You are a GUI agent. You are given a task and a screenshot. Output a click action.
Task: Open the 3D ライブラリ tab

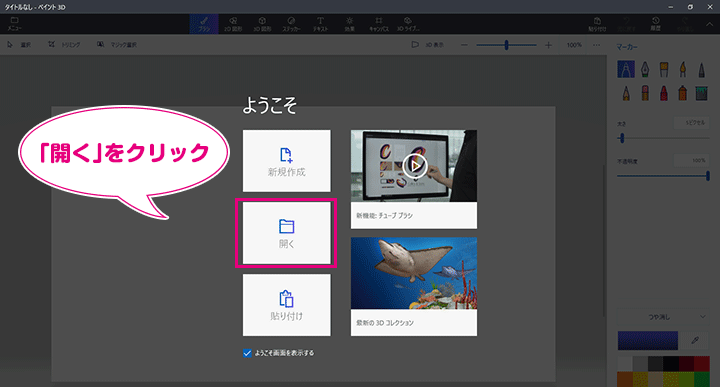(408, 24)
